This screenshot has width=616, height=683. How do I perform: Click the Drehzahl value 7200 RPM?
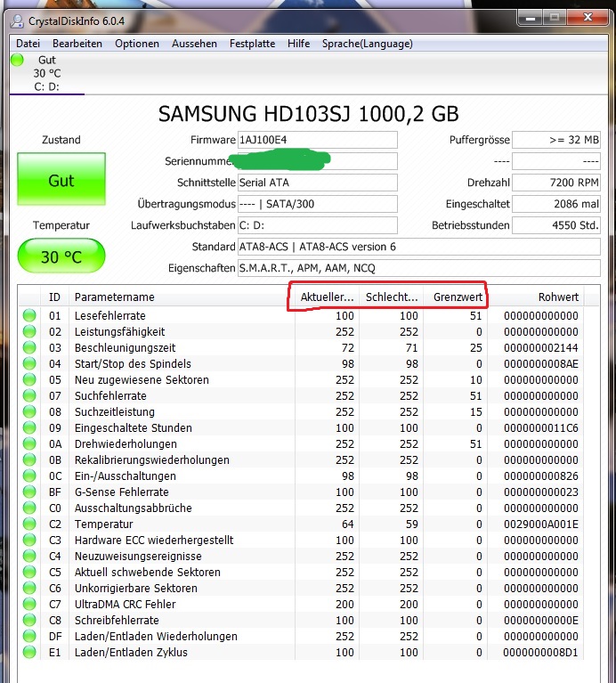click(x=556, y=183)
